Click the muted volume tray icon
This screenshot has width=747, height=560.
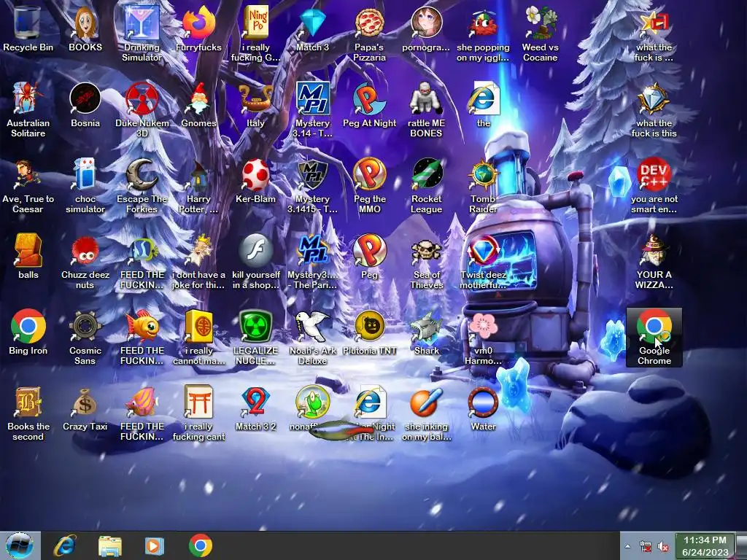pos(662,546)
